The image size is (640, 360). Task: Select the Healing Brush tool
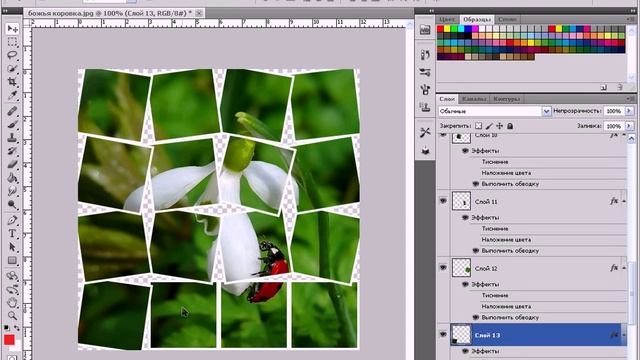point(12,111)
